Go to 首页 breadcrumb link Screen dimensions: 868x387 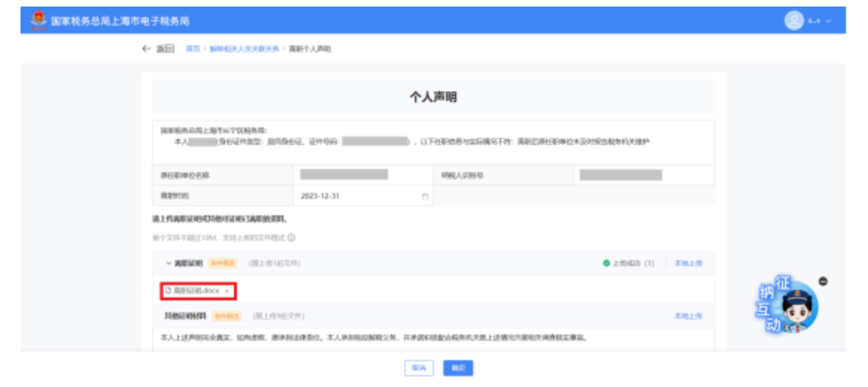click(192, 48)
